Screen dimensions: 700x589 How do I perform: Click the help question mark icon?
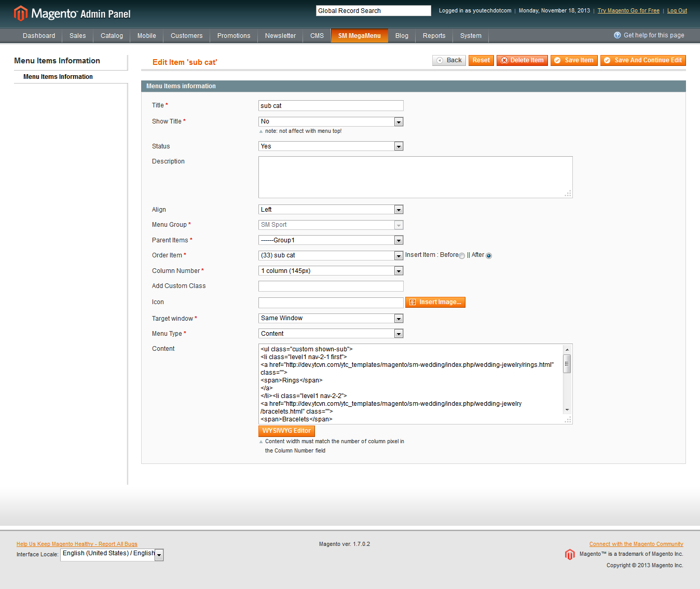(x=617, y=35)
